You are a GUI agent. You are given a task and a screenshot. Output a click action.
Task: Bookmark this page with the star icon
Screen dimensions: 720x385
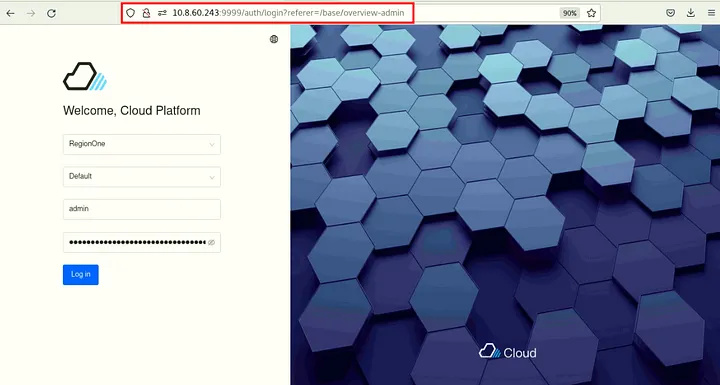pos(591,13)
